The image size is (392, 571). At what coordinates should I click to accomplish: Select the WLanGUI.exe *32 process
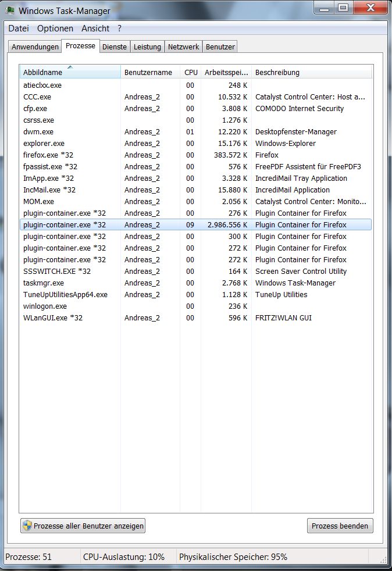196,318
